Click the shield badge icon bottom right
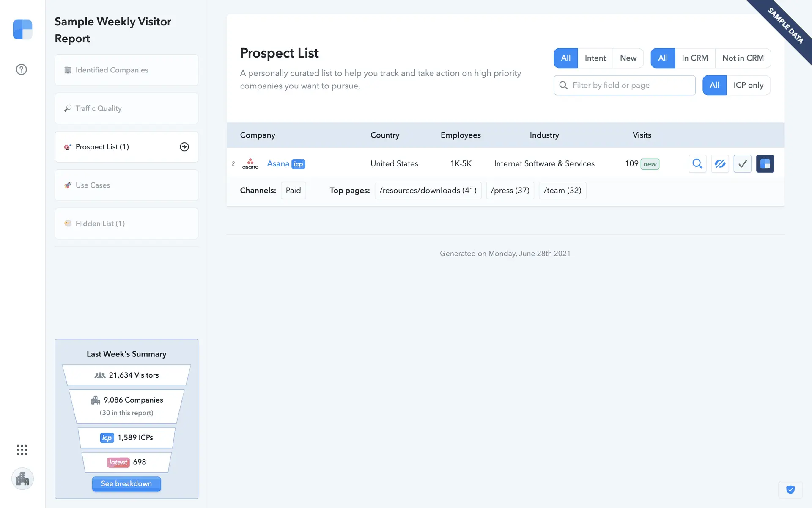This screenshot has height=508, width=812. click(x=790, y=490)
